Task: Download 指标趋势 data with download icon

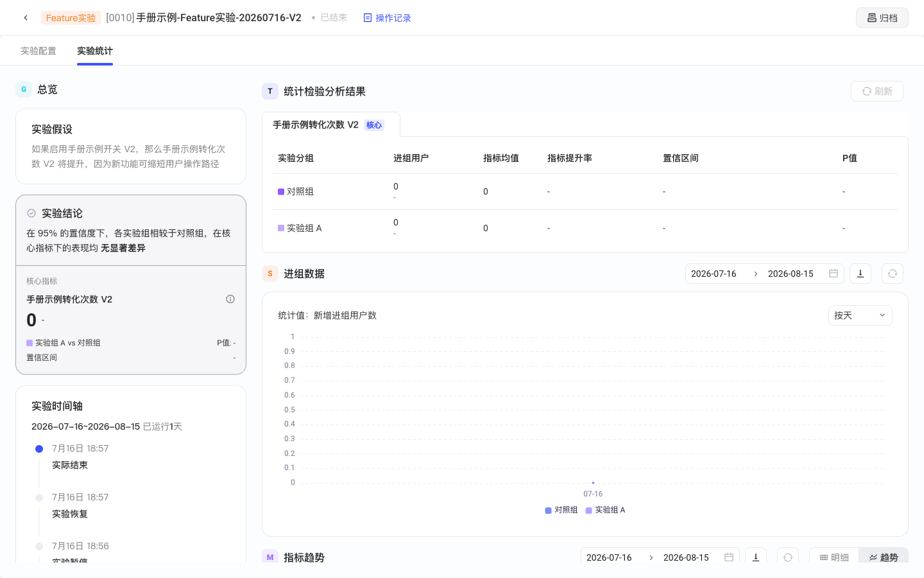Action: point(756,557)
